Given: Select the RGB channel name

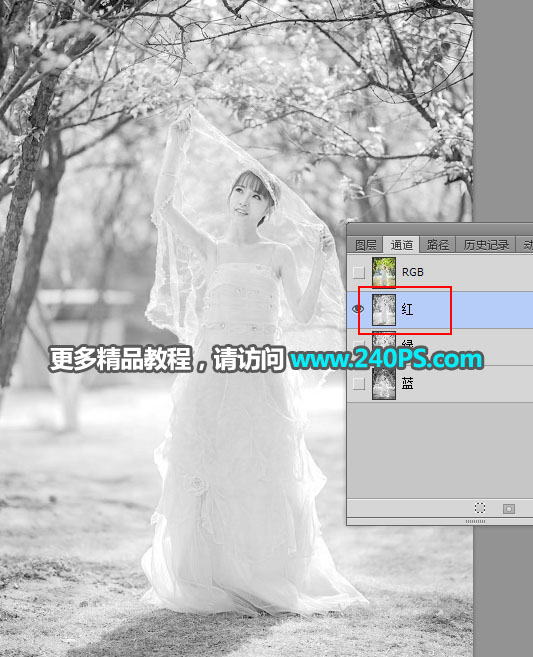Looking at the screenshot, I should pos(413,272).
